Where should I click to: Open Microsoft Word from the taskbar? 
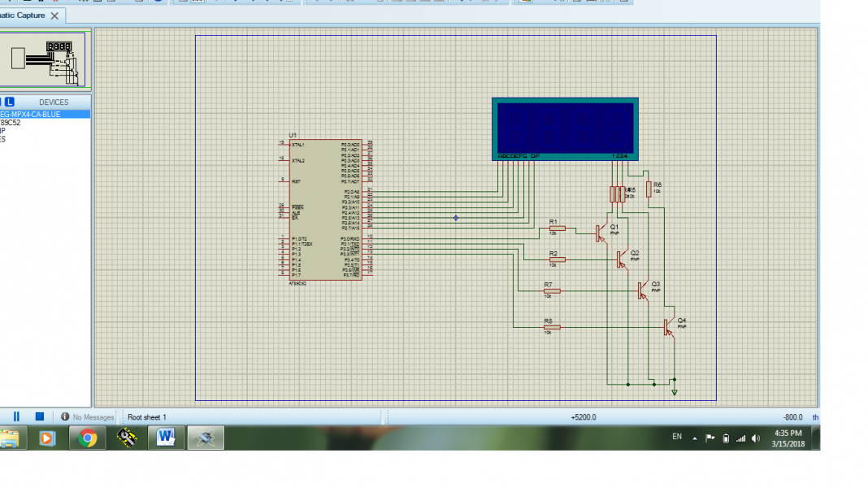pos(166,438)
